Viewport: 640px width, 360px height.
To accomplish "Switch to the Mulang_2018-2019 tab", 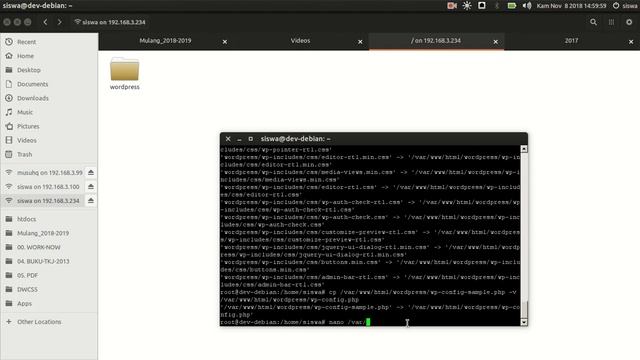I will (x=165, y=41).
